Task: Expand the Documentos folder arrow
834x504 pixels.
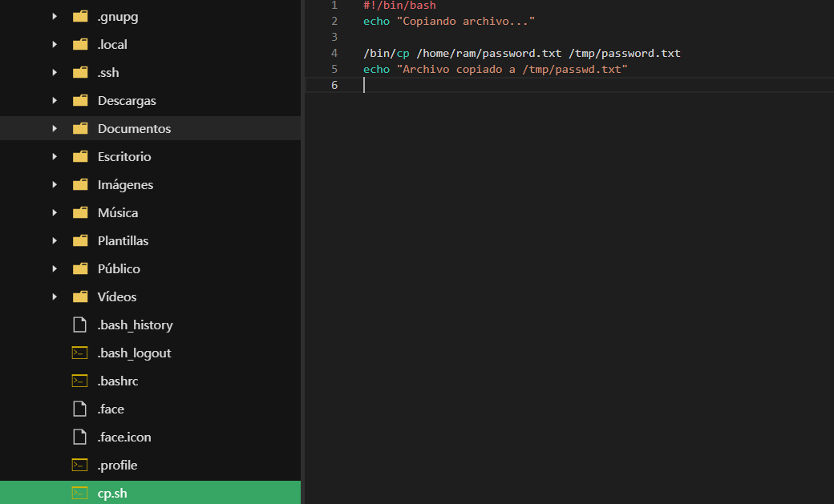Action: pyautogui.click(x=55, y=129)
